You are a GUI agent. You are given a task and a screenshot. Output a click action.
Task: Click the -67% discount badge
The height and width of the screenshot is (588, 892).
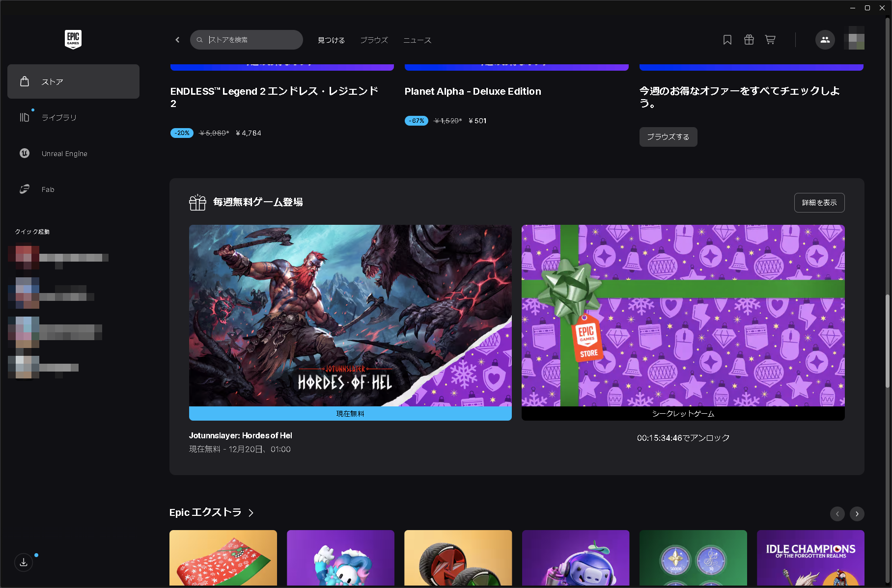tap(417, 121)
